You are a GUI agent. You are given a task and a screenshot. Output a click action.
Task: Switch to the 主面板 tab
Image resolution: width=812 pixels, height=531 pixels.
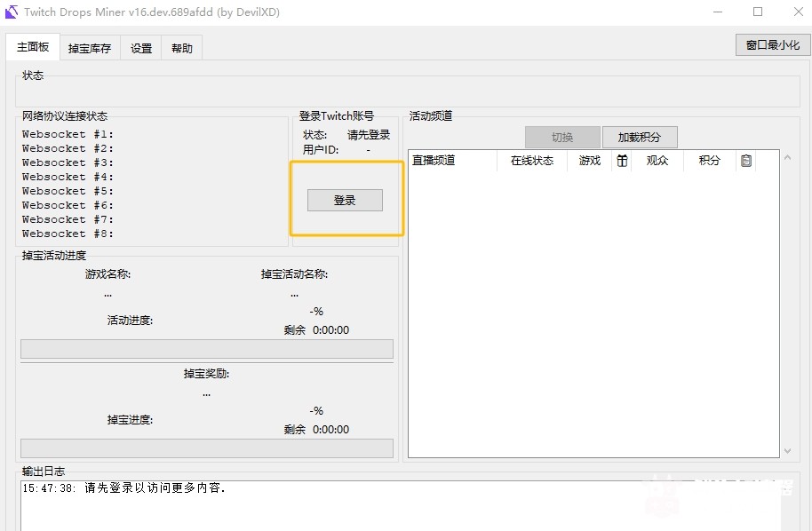[33, 47]
